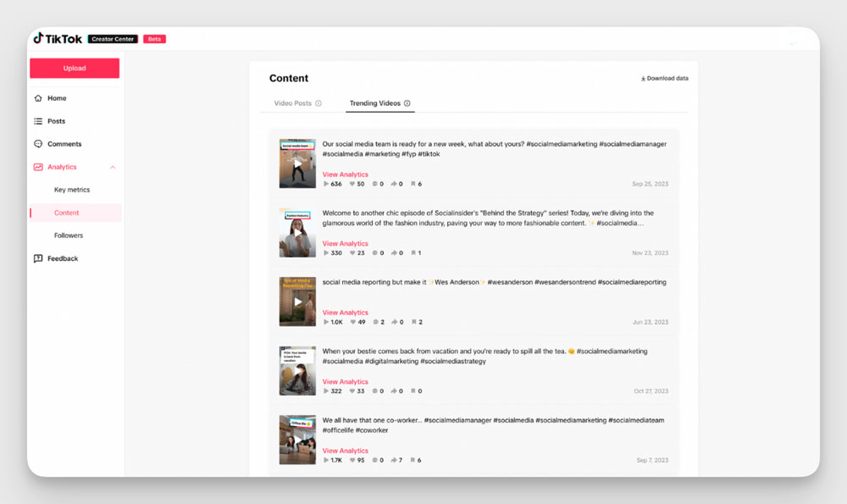Image resolution: width=847 pixels, height=504 pixels.
Task: Click the Analytics chart icon
Action: (x=38, y=167)
